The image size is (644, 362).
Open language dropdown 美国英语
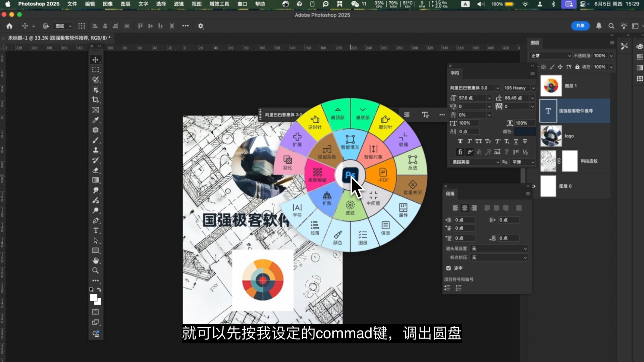tap(476, 162)
